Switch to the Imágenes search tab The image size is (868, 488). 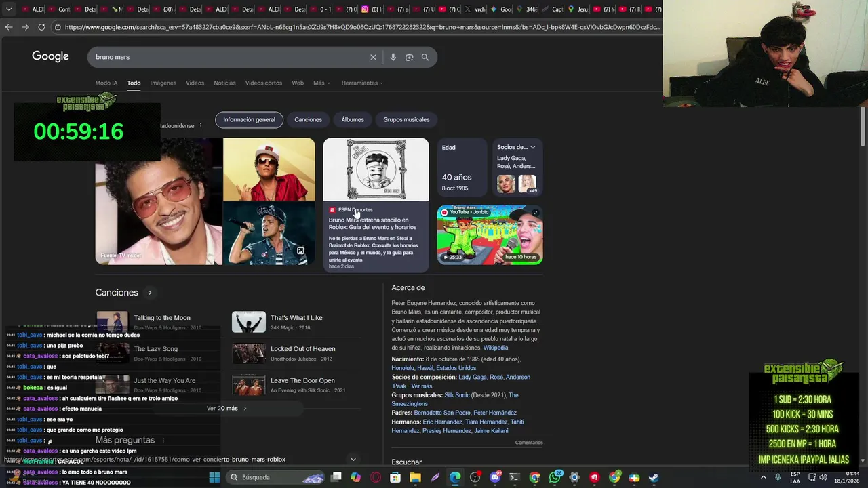tap(163, 83)
